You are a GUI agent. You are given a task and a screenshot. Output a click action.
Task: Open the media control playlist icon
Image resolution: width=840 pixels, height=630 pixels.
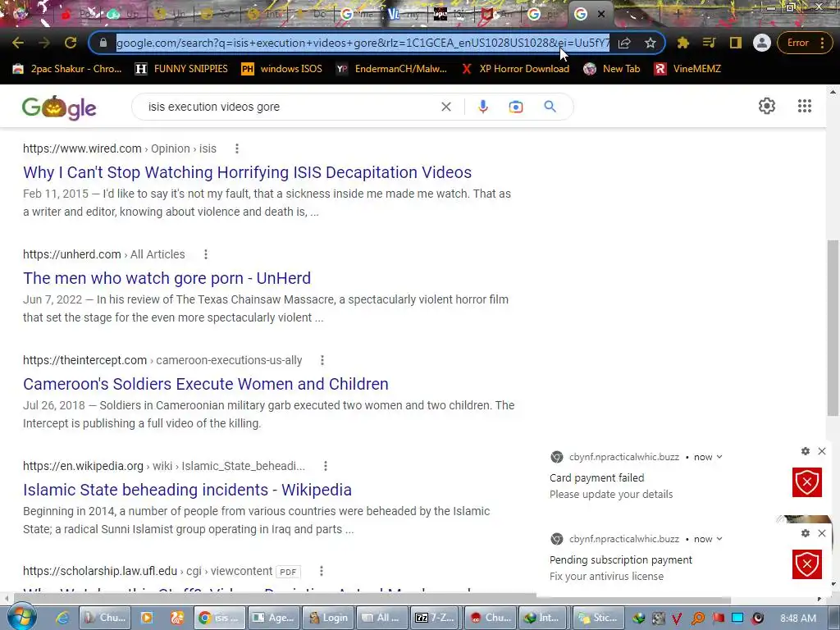tap(709, 43)
